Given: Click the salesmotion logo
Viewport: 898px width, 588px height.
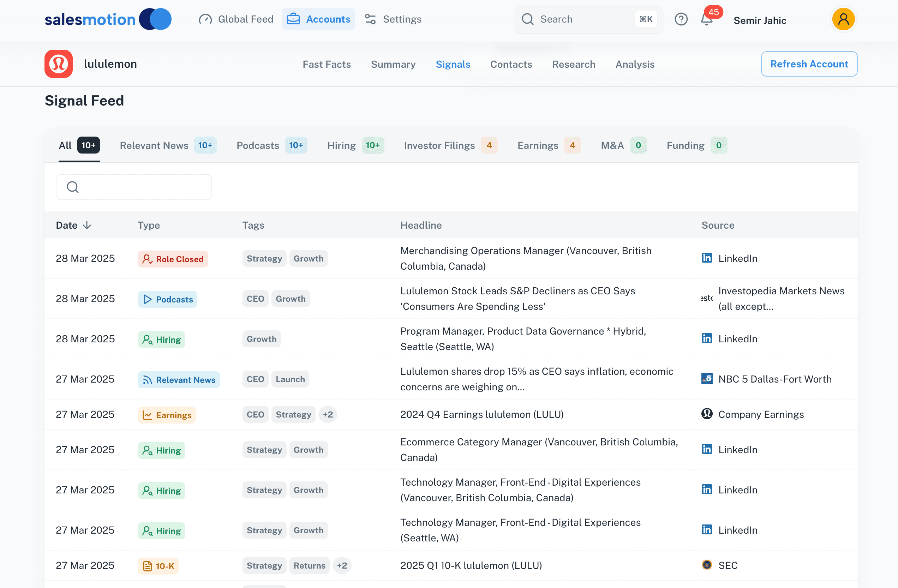Looking at the screenshot, I should (108, 19).
